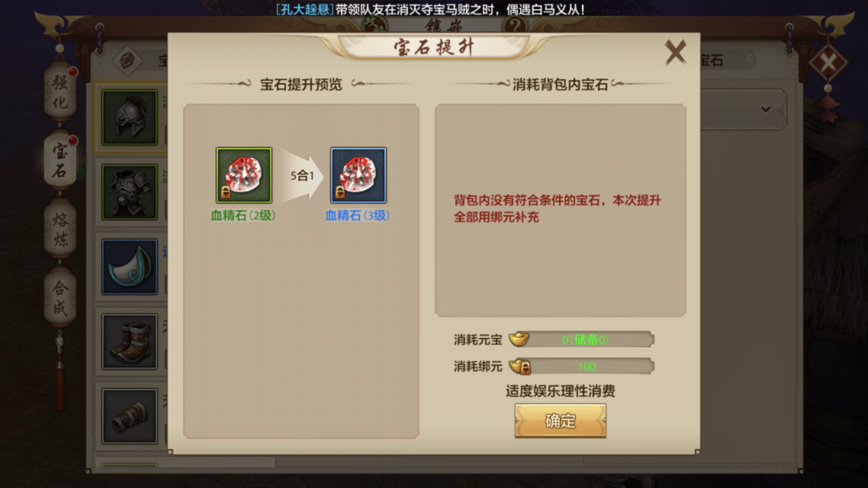Click the 孔大趁悬 player name link
The width and height of the screenshot is (868, 488).
click(x=304, y=9)
